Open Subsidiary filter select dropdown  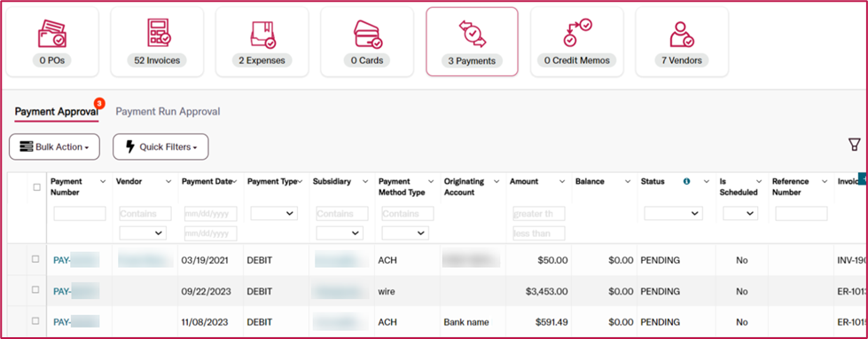click(340, 233)
